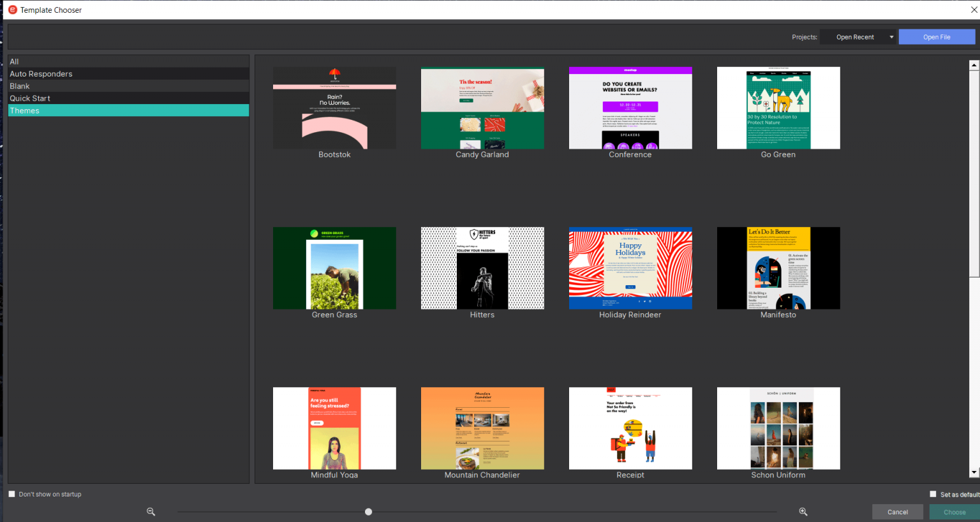Zoom out thumbnails with the magnifier minus icon
Viewport: 980px width, 522px height.
(151, 511)
